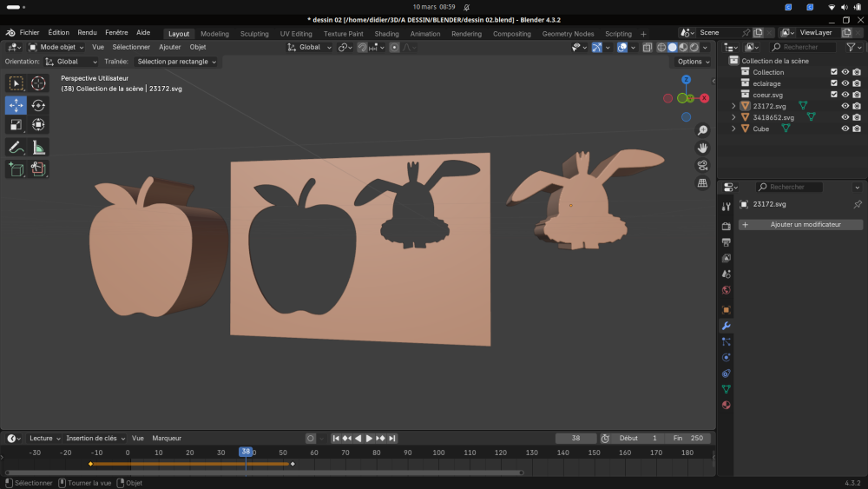Select the Rotate tool
This screenshot has width=868, height=489.
38,105
